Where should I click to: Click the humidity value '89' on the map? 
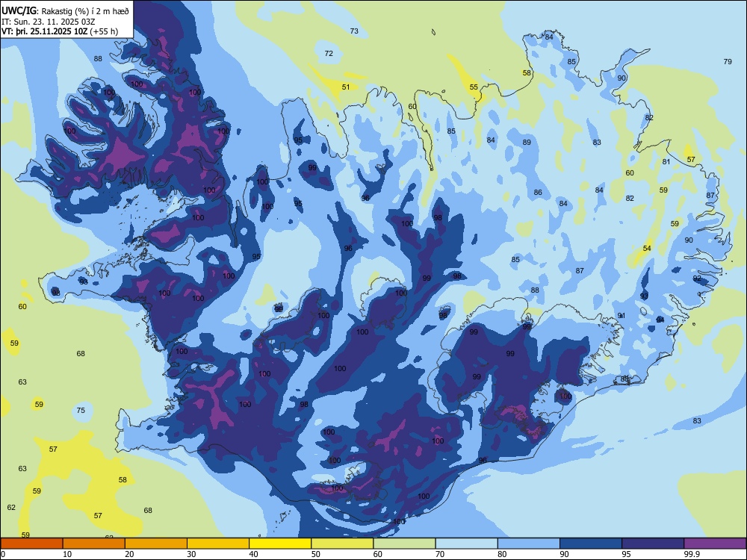pyautogui.click(x=527, y=143)
